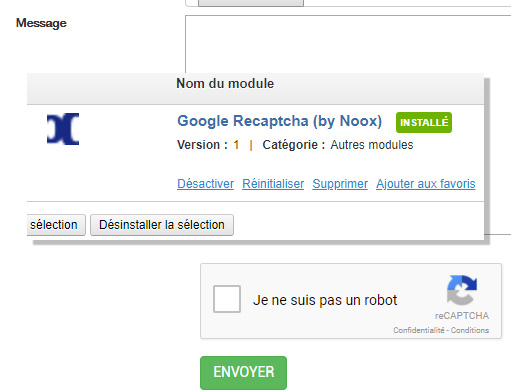The height and width of the screenshot is (392, 511).
Task: Open Google Recaptcha (by Noox) module title
Action: 279,121
